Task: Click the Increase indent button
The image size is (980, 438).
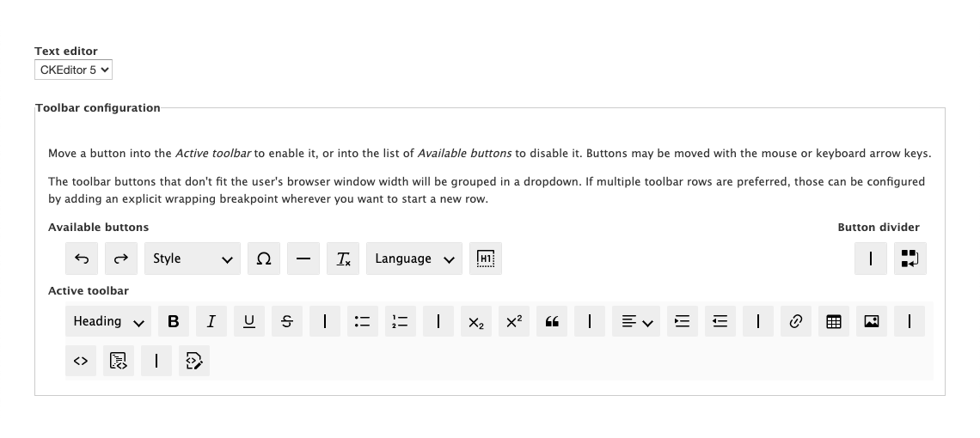Action: click(683, 321)
